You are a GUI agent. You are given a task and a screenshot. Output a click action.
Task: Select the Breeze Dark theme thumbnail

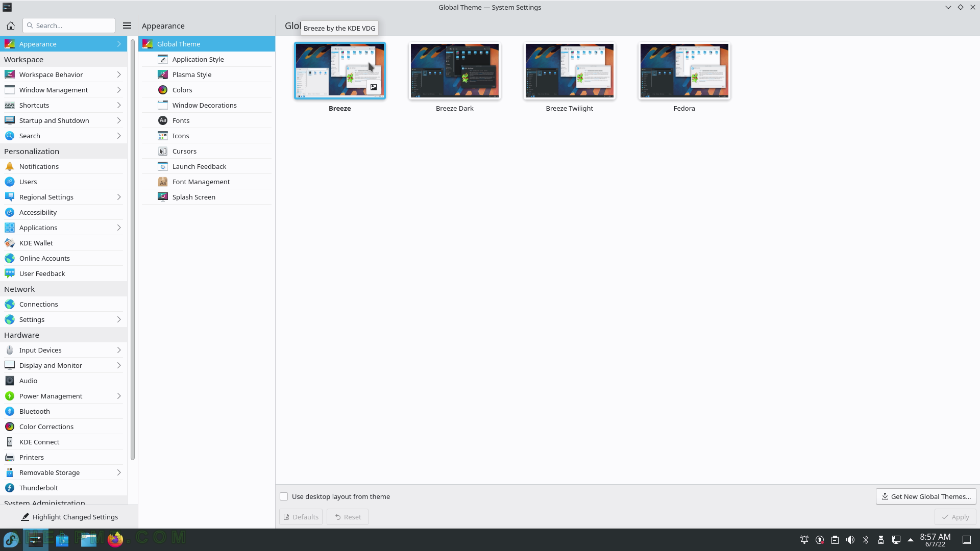455,70
